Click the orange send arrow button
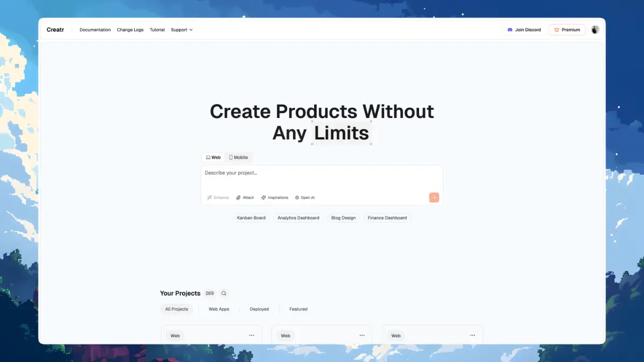The image size is (644, 362). pyautogui.click(x=434, y=197)
